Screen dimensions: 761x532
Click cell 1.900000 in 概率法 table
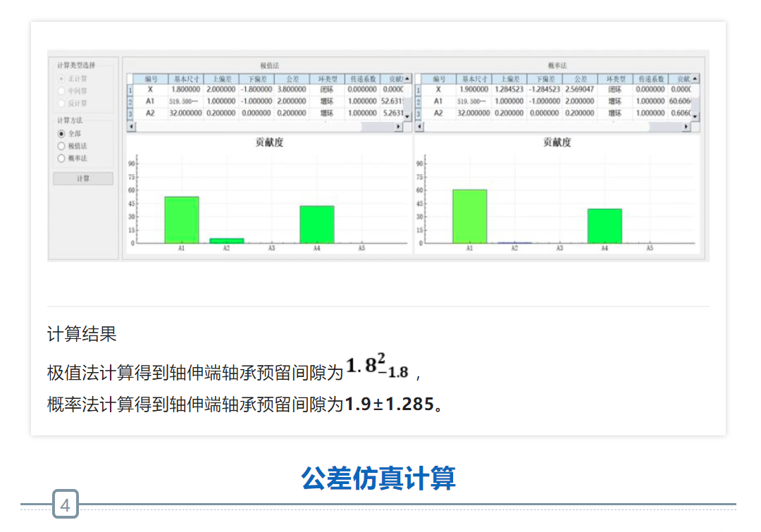click(x=474, y=89)
